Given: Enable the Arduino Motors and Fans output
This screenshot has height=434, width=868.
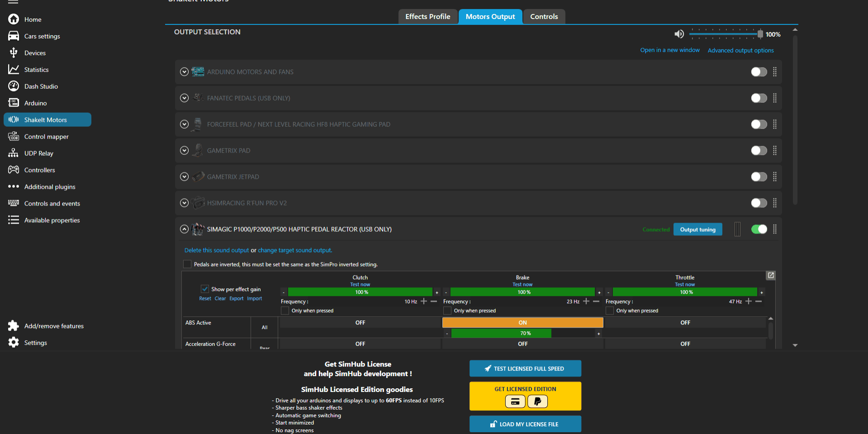Looking at the screenshot, I should (x=759, y=72).
